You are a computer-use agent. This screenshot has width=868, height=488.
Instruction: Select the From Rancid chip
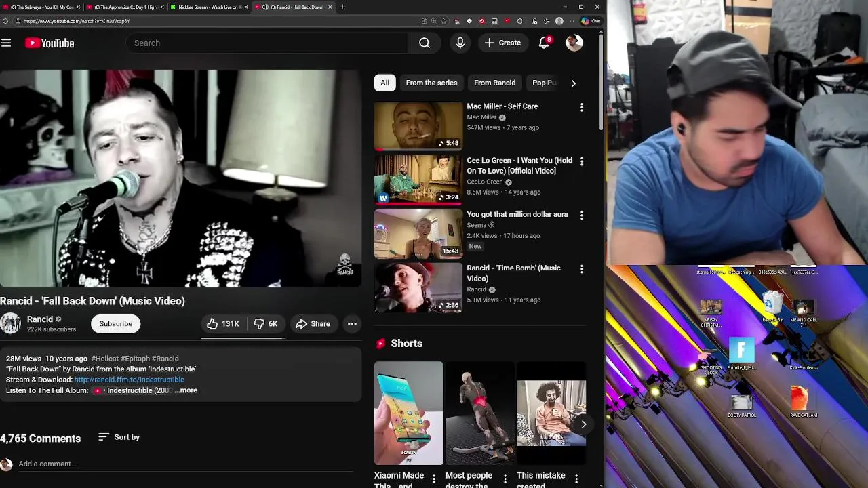pos(494,83)
